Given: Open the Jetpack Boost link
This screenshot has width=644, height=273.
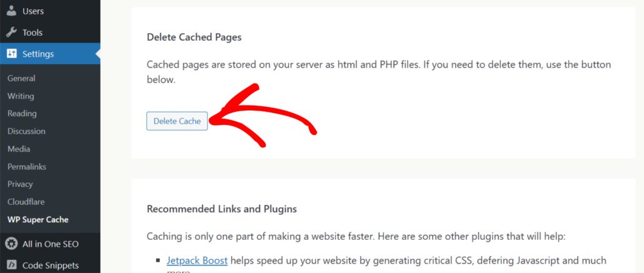Looking at the screenshot, I should coord(197,261).
